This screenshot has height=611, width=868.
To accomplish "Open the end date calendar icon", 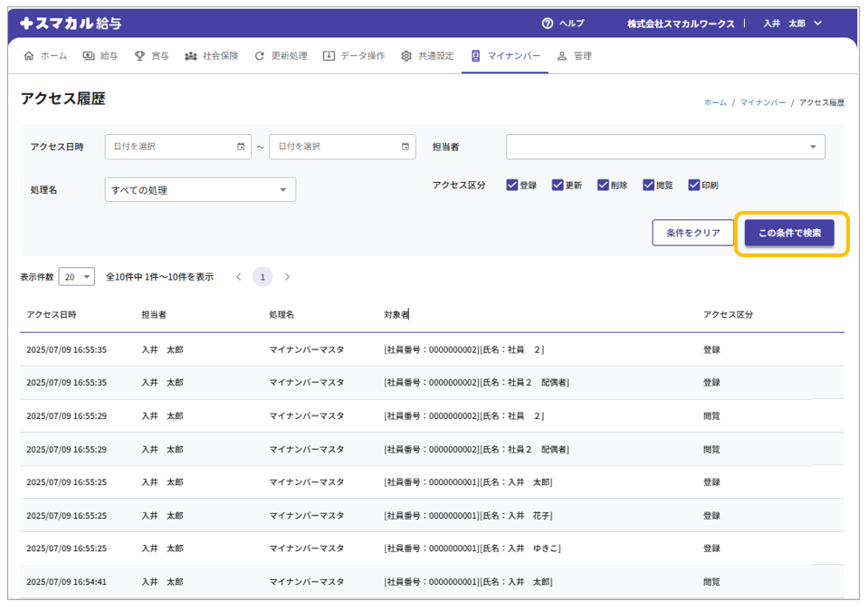I will [x=405, y=147].
